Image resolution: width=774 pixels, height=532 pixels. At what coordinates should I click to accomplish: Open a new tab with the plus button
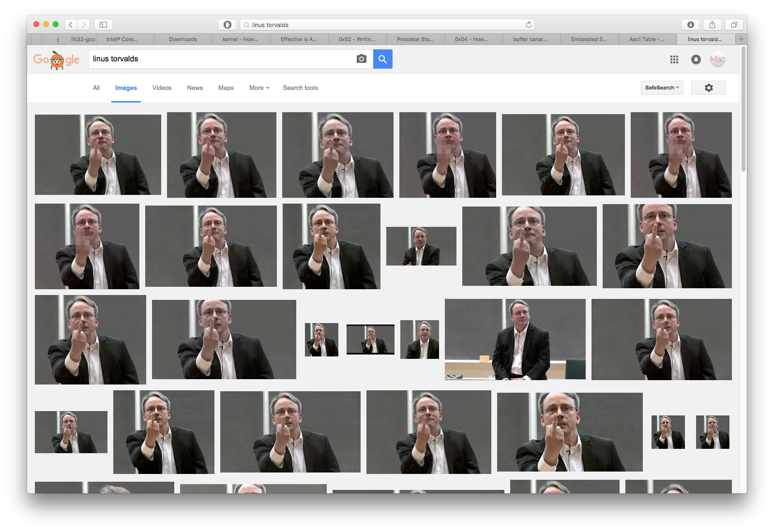click(x=741, y=39)
